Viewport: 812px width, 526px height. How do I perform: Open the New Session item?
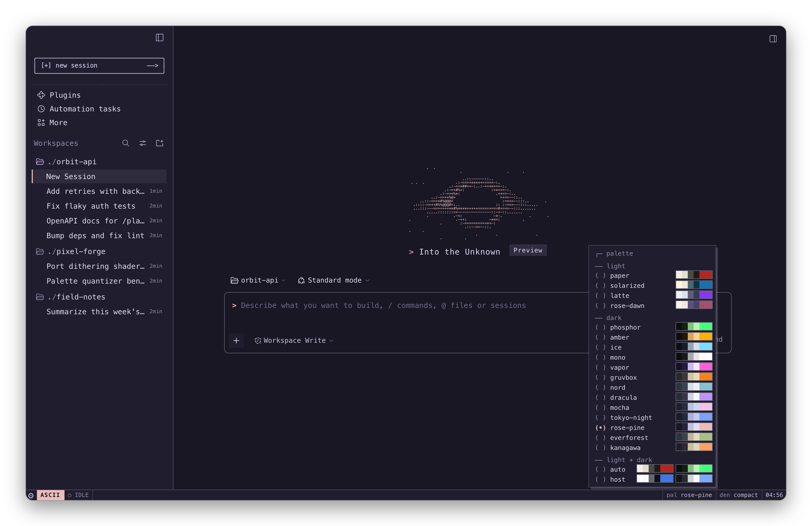[99, 176]
